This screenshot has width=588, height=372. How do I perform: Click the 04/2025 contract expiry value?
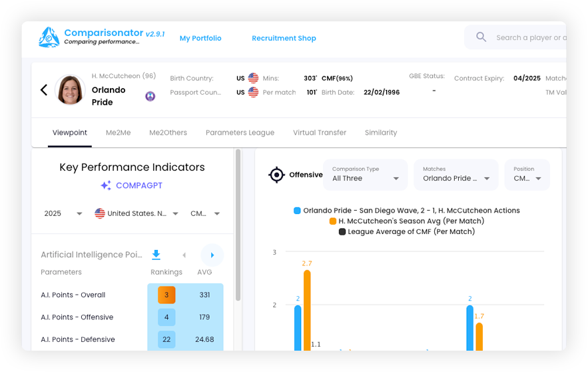(x=527, y=78)
